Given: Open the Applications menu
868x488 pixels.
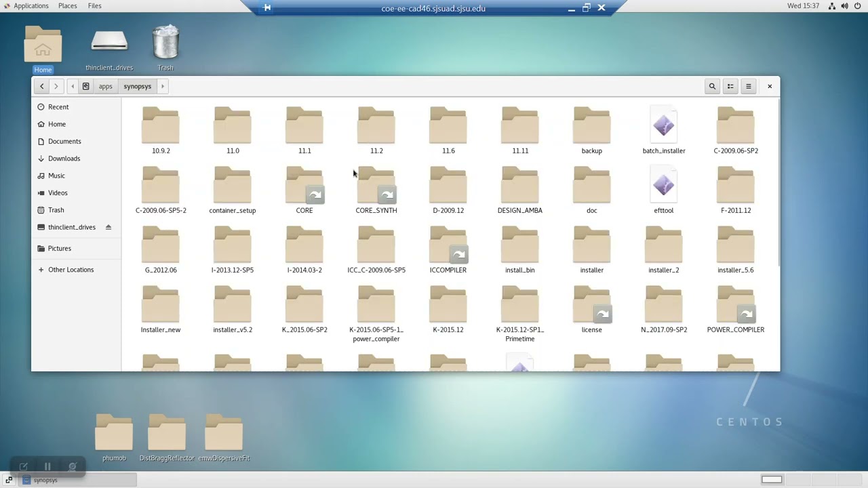Looking at the screenshot, I should click(31, 5).
